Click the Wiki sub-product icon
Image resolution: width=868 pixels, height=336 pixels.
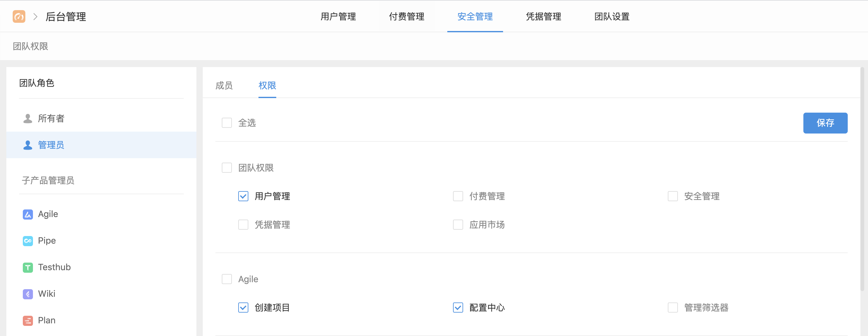tap(28, 294)
